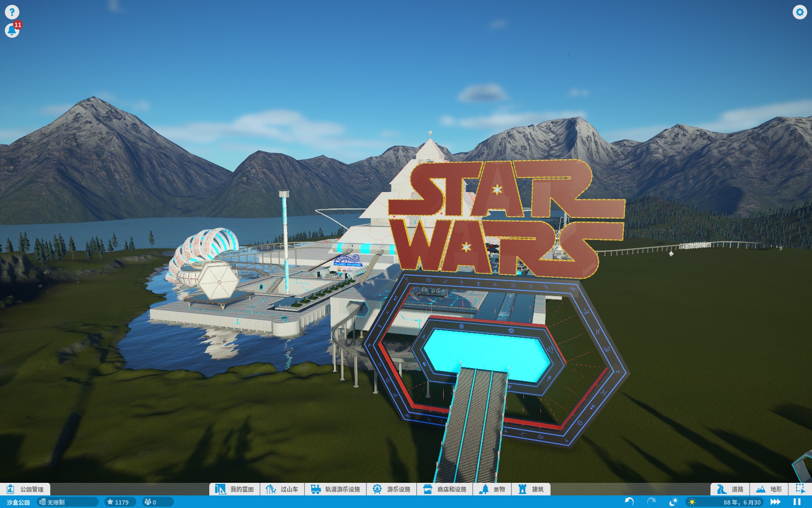Image resolution: width=812 pixels, height=508 pixels.
Task: Click the red notification badge 11
Action: pos(18,25)
